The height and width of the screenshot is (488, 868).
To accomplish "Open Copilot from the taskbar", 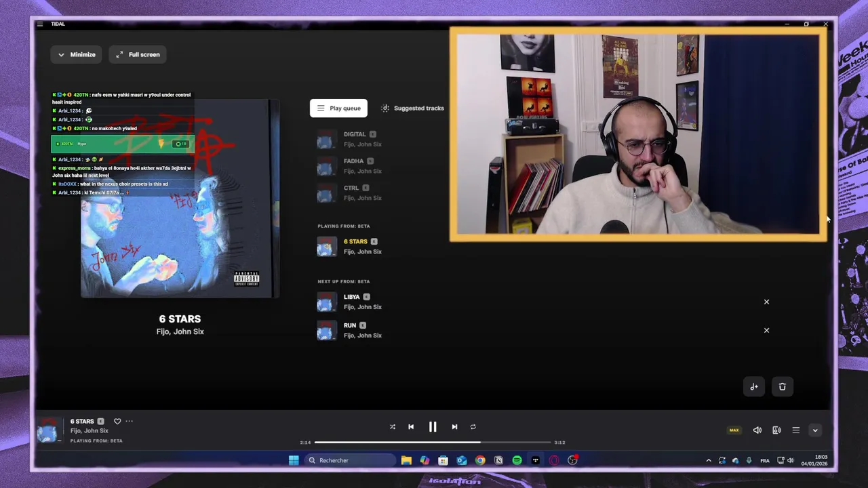I will pos(425,460).
